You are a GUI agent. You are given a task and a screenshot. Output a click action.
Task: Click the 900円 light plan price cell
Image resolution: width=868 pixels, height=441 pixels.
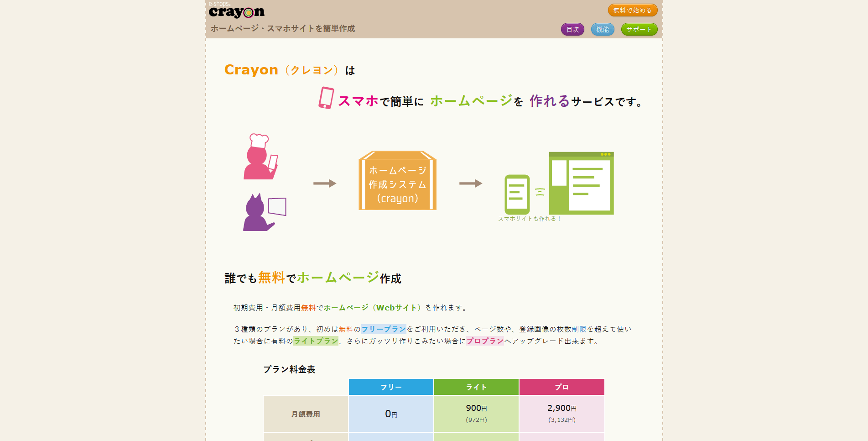[476, 414]
